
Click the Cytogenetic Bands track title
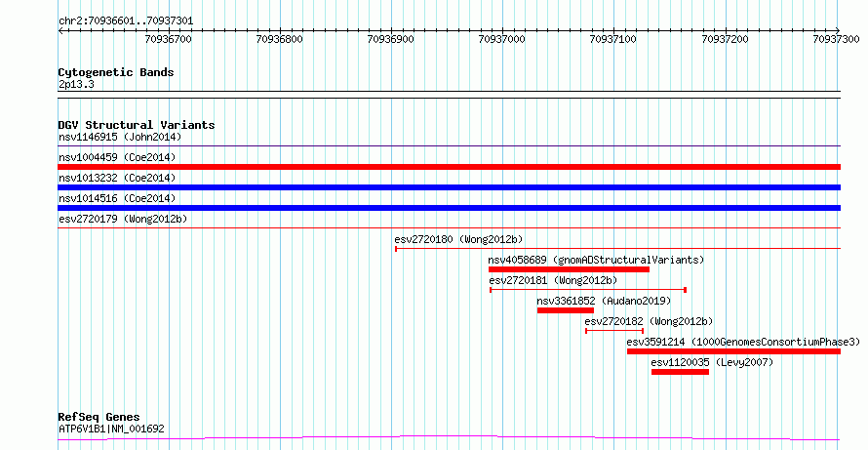[116, 72]
